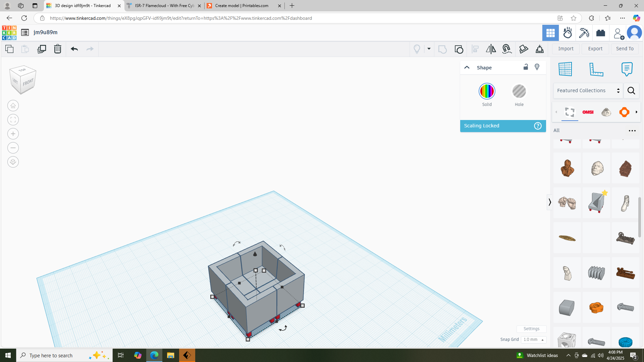This screenshot has width=644, height=362.
Task: Select the Basic Shapes collection tab
Action: 570,112
